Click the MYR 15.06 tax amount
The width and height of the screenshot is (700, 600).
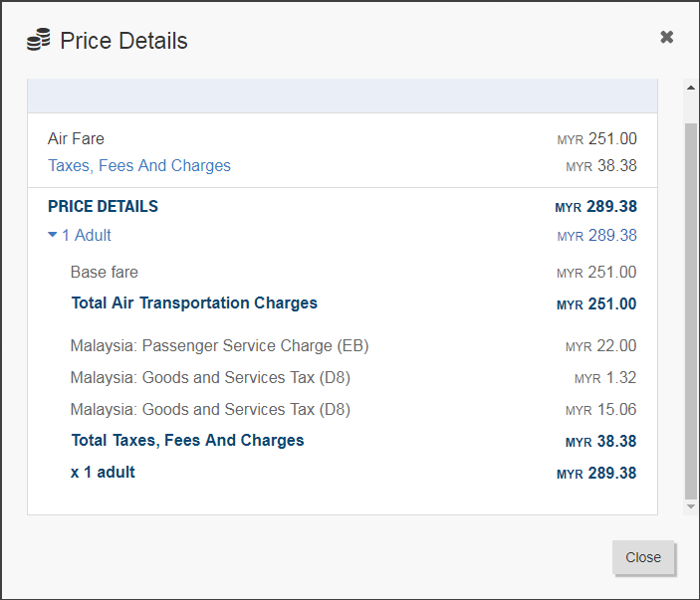[x=600, y=410]
